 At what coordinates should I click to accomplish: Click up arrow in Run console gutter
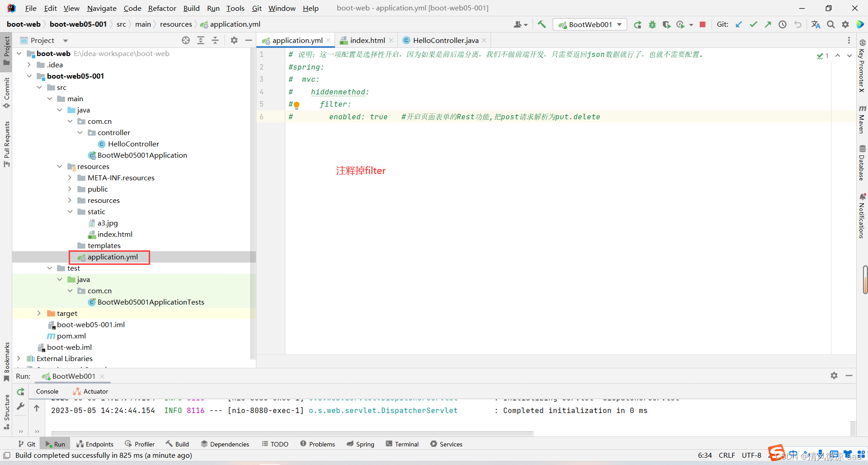coord(37,408)
